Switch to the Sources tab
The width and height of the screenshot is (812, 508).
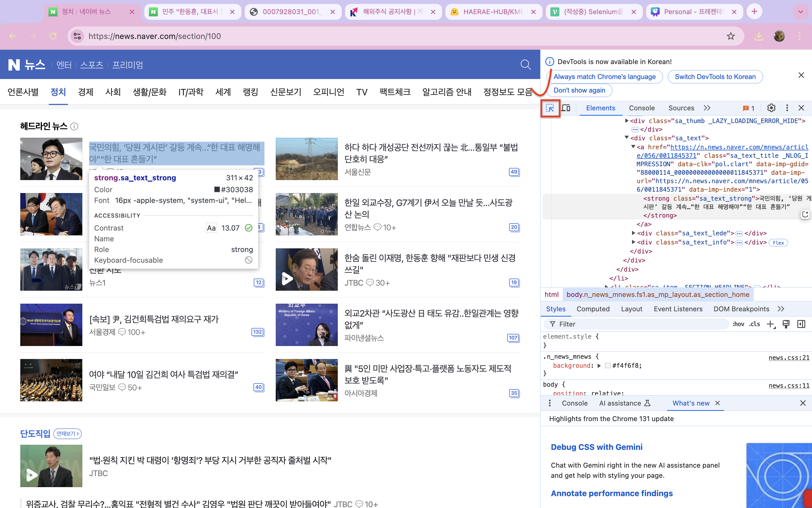(x=681, y=108)
